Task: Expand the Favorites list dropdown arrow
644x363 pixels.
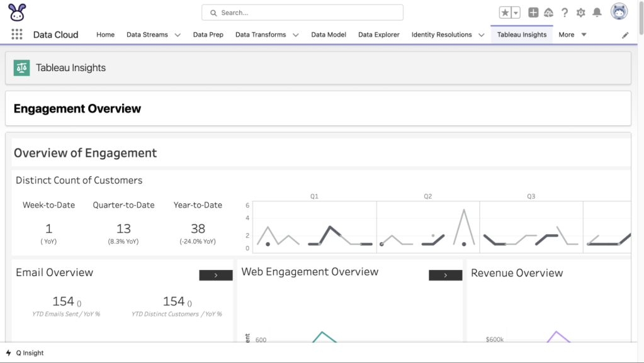Action: tap(516, 13)
